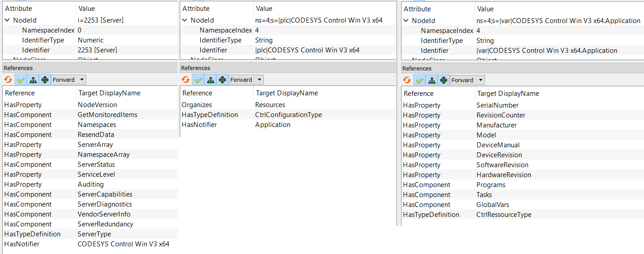Select the ServerStatus reference row

click(x=90, y=165)
